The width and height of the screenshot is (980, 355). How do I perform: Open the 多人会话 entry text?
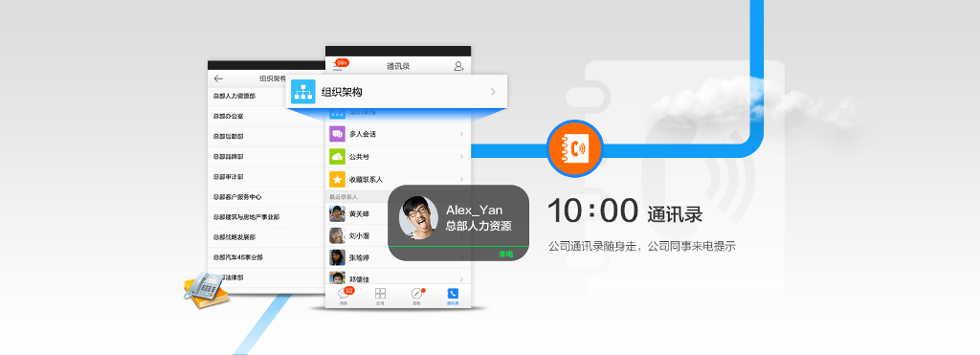pos(363,134)
